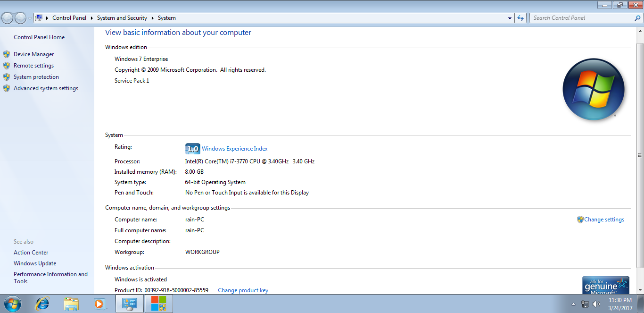
Task: Open Device Manager
Action: pos(34,54)
